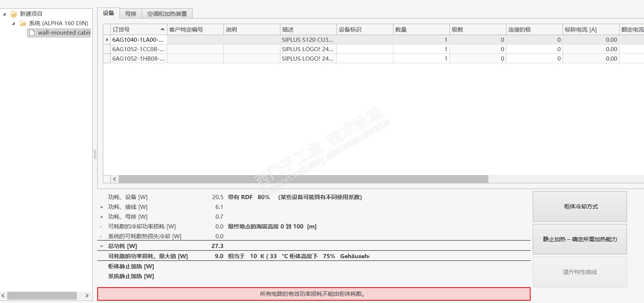Click 静止加热 – 确定所需加热能力 button
The width and height of the screenshot is (644, 303).
click(580, 239)
